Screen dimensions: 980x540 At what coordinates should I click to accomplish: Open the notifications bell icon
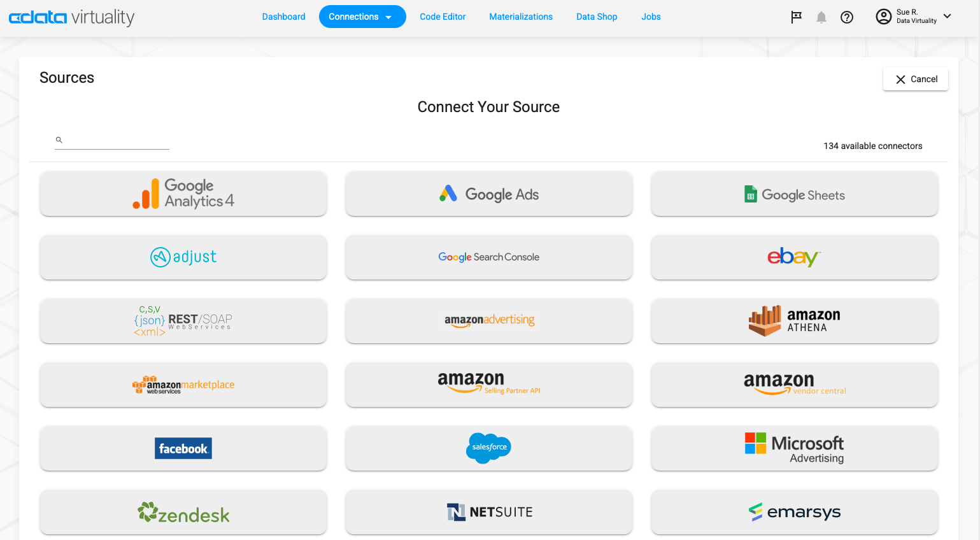[x=821, y=17]
